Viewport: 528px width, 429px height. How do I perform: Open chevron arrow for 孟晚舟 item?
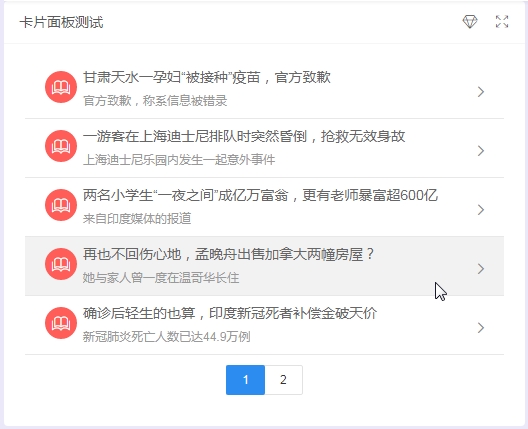481,269
